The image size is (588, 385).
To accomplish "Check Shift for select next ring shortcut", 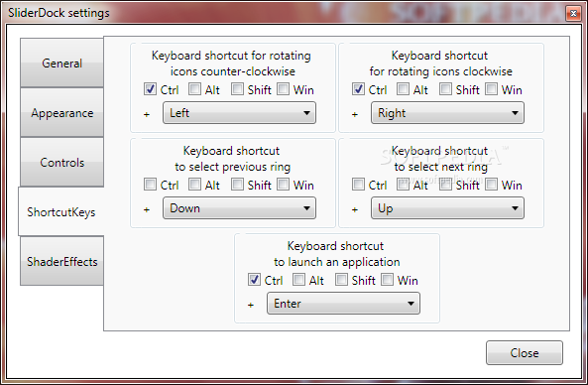I will tap(445, 185).
